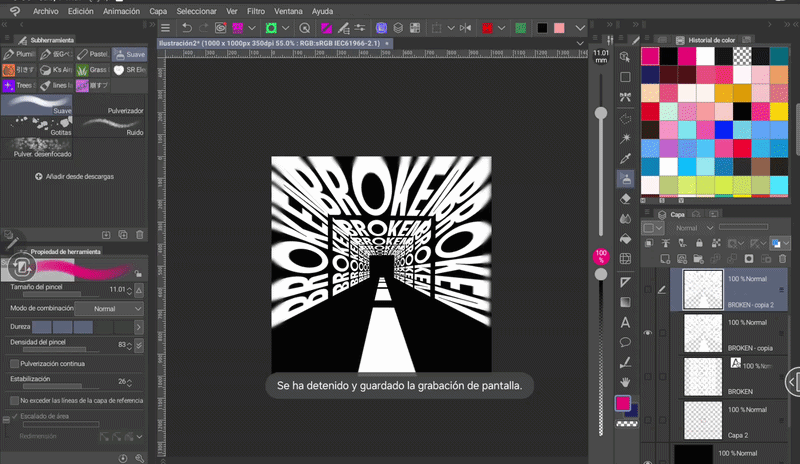Click the Undo arrow in the command bar

click(x=187, y=28)
